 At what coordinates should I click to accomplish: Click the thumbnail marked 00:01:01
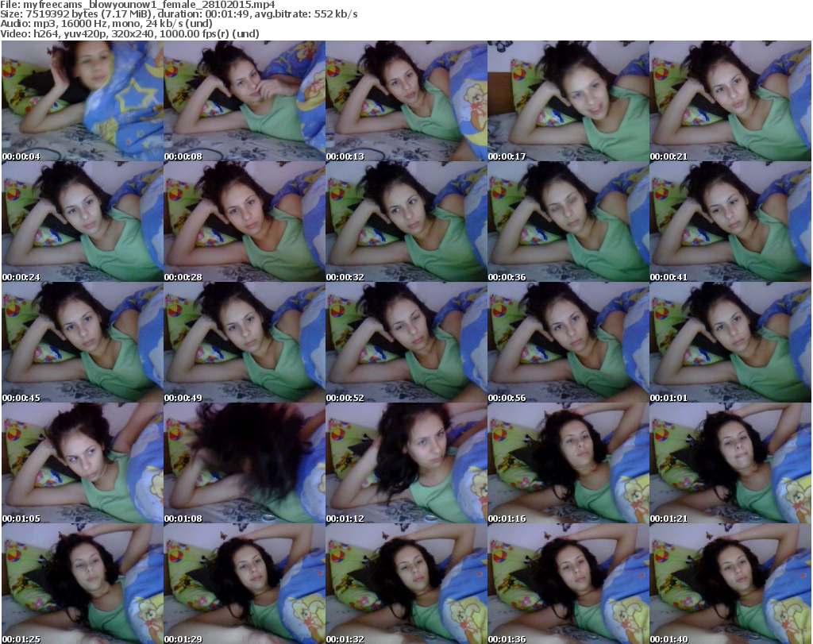click(x=730, y=343)
